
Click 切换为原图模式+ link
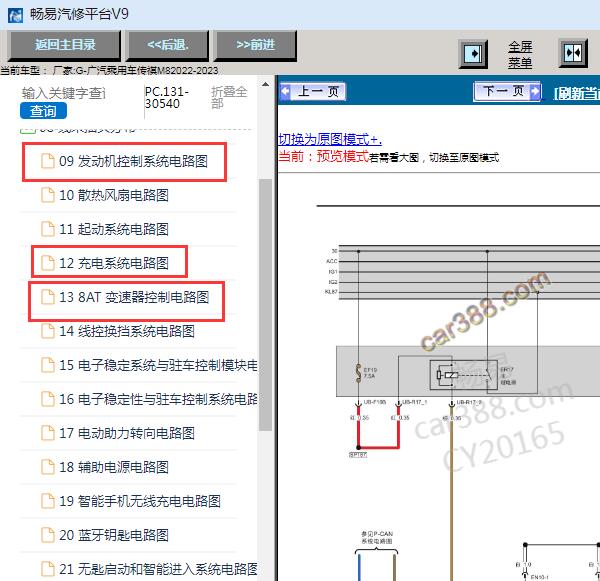tap(330, 139)
